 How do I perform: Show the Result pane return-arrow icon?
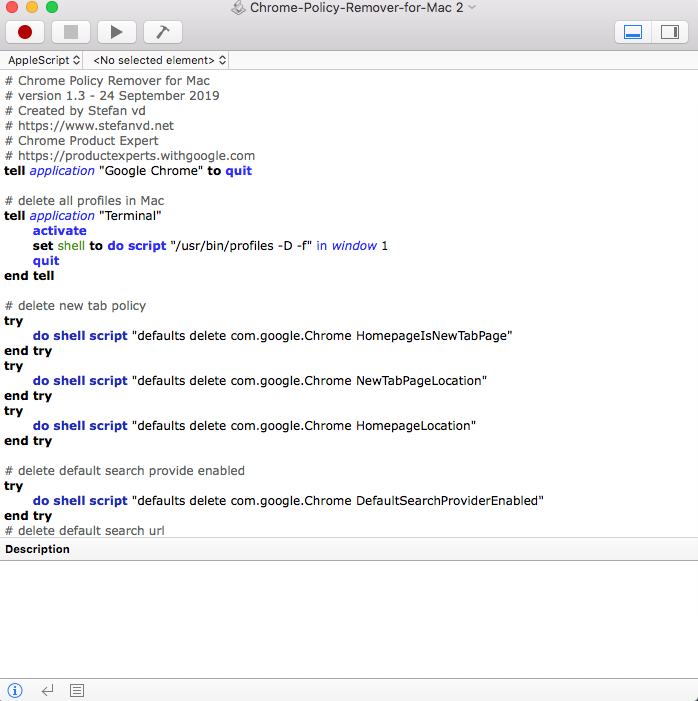coord(47,690)
